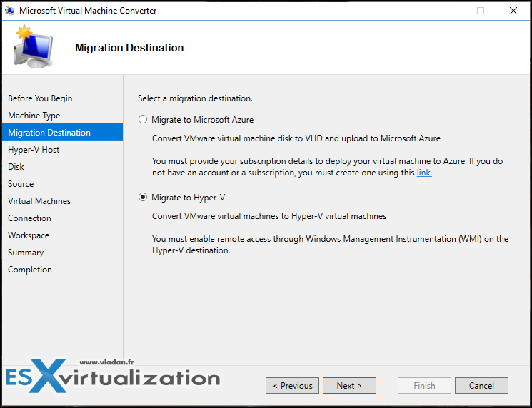Open Summary step in sidebar
This screenshot has width=532, height=408.
pyautogui.click(x=26, y=253)
